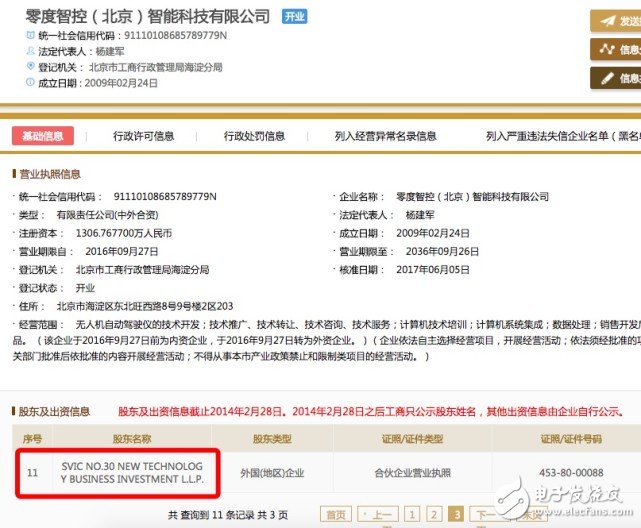Viewport: 641px width, 528px height.
Task: Click the graph-node info icon button
Action: (607, 49)
